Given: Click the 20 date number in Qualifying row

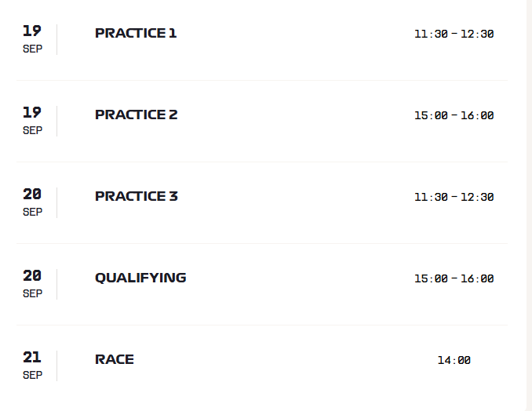Looking at the screenshot, I should 32,275.
